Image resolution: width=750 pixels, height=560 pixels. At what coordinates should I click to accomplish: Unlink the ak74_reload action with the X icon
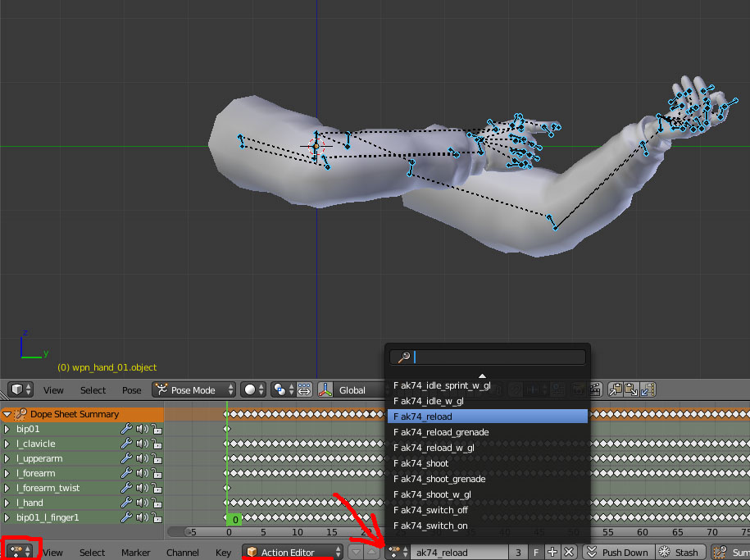[567, 551]
